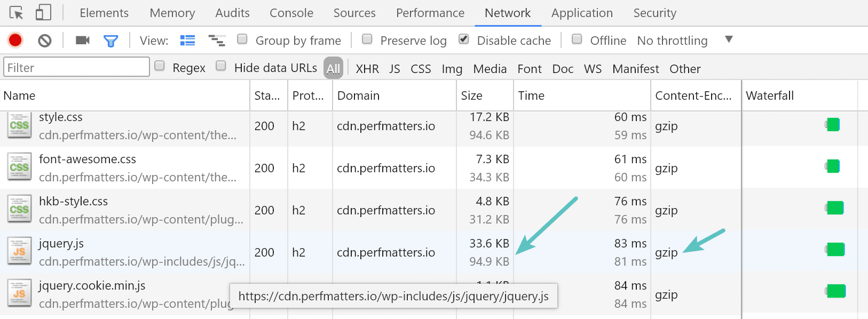The width and height of the screenshot is (868, 319).
Task: Click the capture screenshots camera icon
Action: pos(83,41)
